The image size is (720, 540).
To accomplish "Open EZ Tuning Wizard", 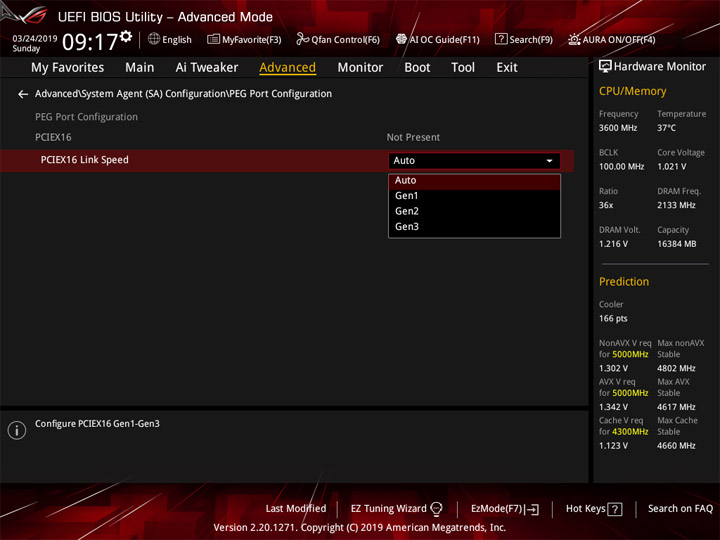I will pyautogui.click(x=396, y=509).
